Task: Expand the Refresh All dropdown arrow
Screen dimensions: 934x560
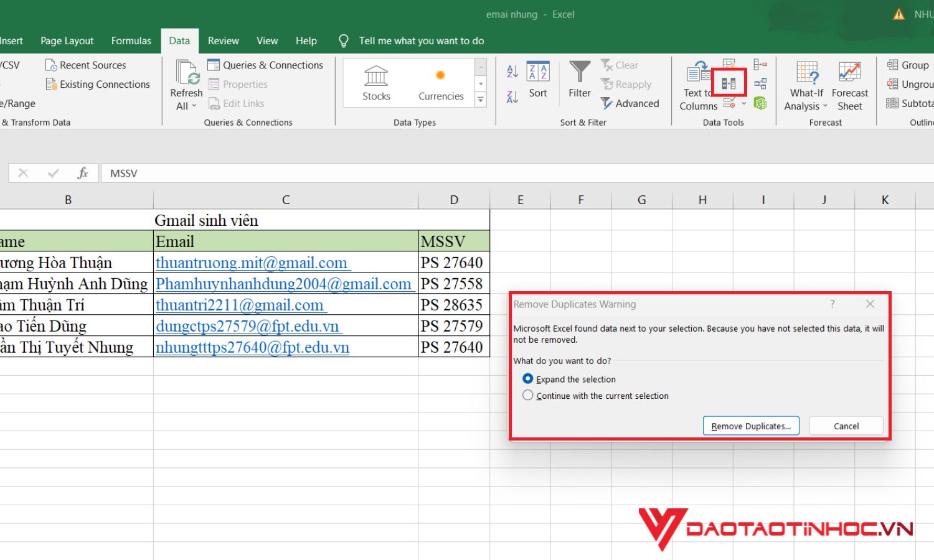Action: [x=186, y=106]
